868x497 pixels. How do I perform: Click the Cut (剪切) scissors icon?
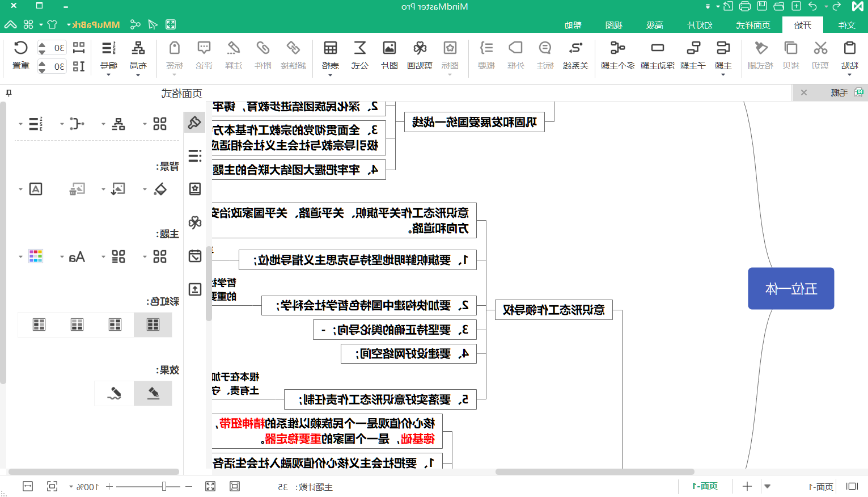pyautogui.click(x=820, y=48)
